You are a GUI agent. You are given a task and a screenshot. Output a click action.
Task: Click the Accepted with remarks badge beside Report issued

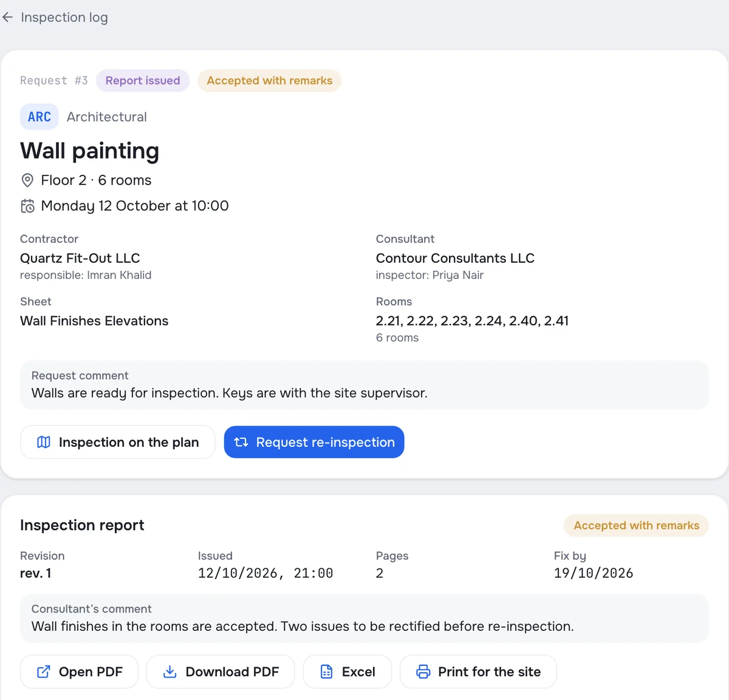(x=269, y=81)
